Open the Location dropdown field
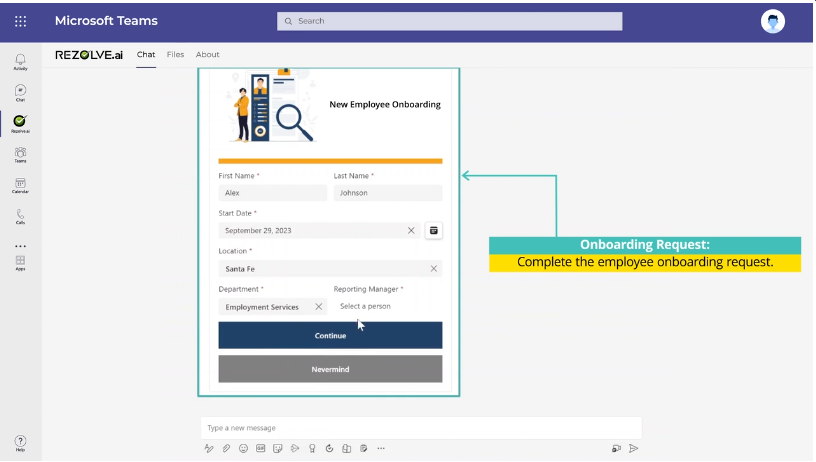The image size is (816, 462). pos(330,268)
